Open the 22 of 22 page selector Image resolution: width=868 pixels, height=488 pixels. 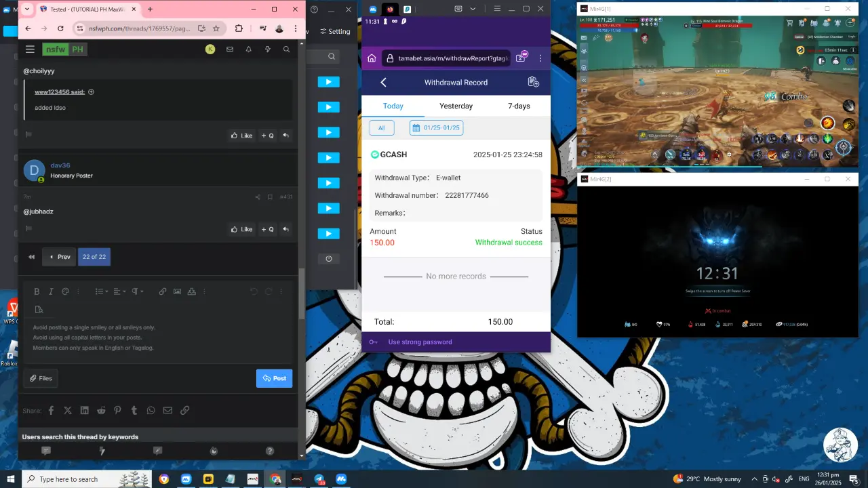tap(94, 257)
